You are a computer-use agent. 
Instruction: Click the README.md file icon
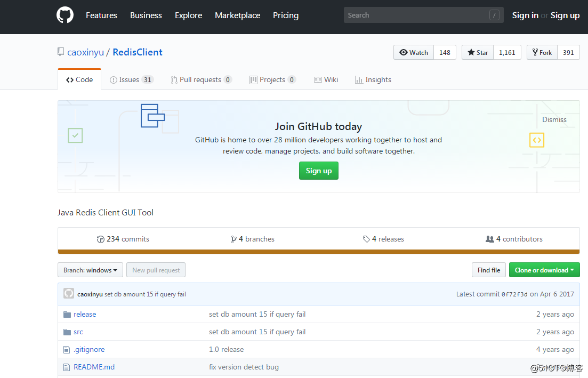pos(67,367)
